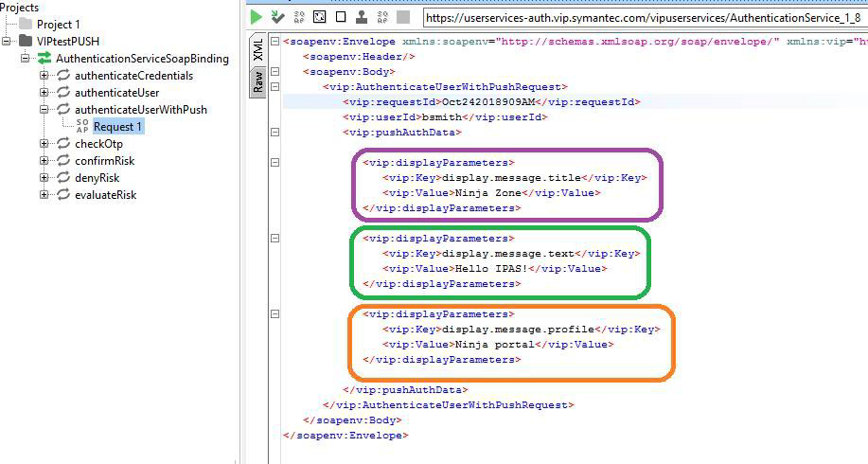Expand the checkOtp operation
This screenshot has height=464, width=868.
44,144
